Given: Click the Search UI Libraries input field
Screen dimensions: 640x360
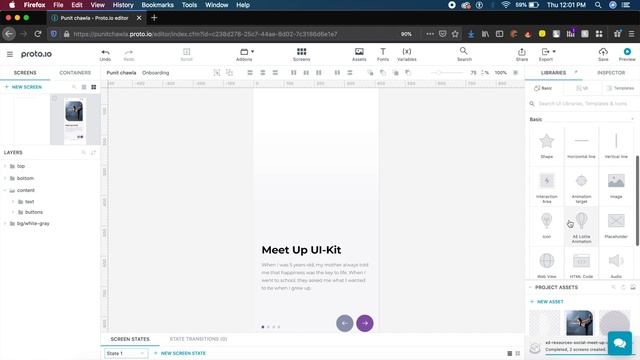Looking at the screenshot, I should tap(582, 104).
